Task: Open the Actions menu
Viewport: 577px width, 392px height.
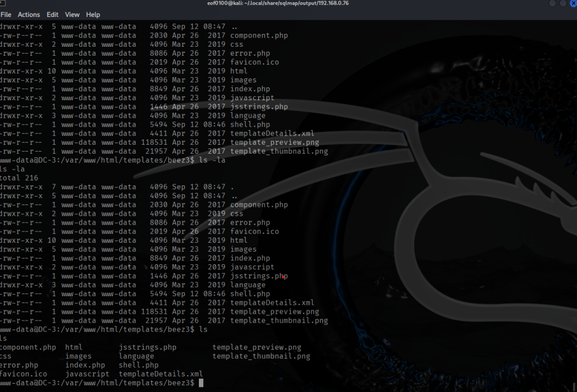Action: click(x=29, y=15)
